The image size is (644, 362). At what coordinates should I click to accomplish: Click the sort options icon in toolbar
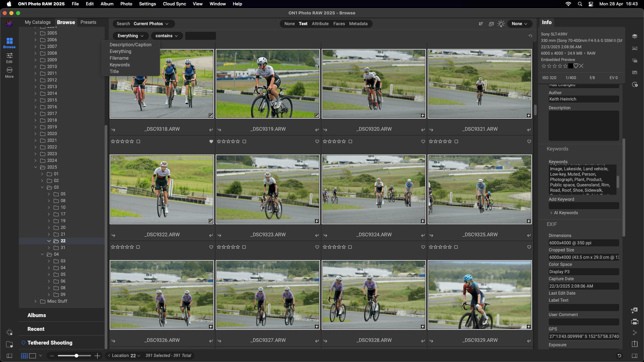pyautogui.click(x=481, y=24)
